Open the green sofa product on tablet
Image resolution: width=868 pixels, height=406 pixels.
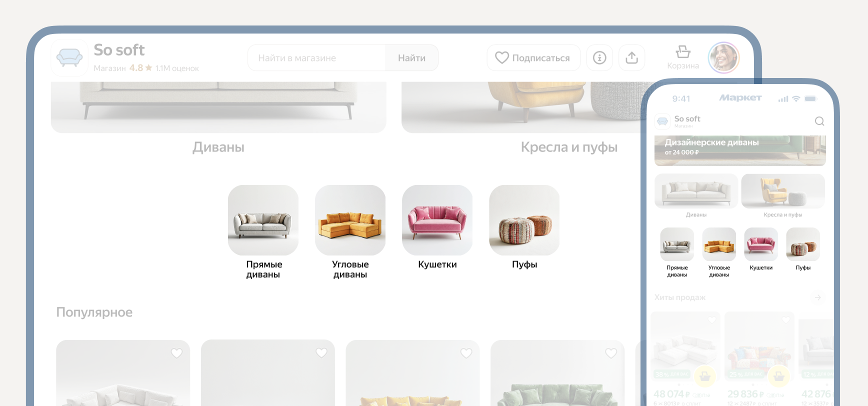click(x=557, y=373)
